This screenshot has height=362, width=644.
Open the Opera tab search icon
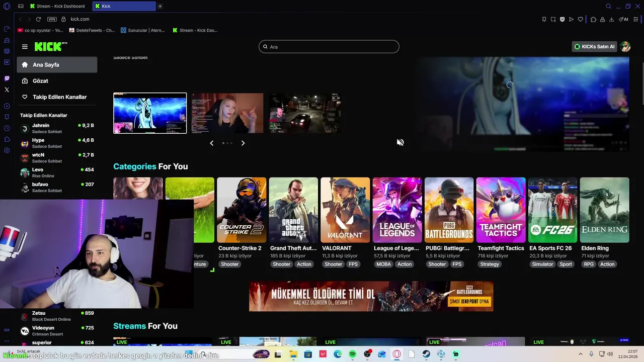click(x=608, y=6)
